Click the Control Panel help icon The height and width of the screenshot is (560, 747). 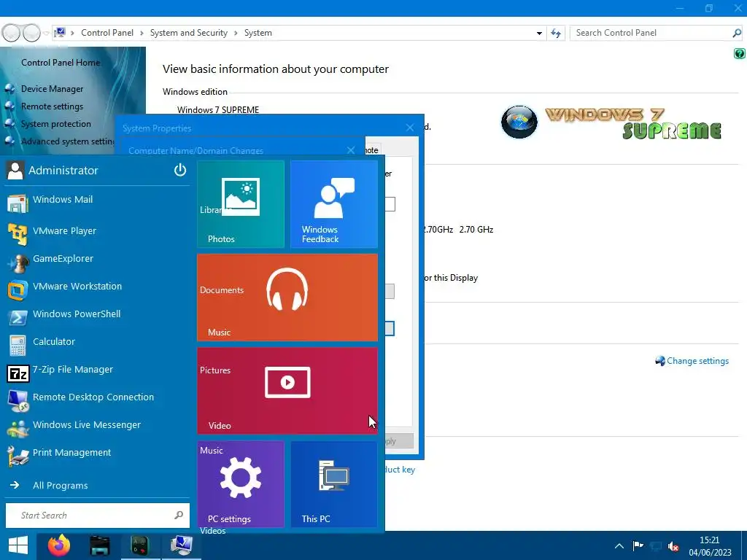click(x=740, y=54)
